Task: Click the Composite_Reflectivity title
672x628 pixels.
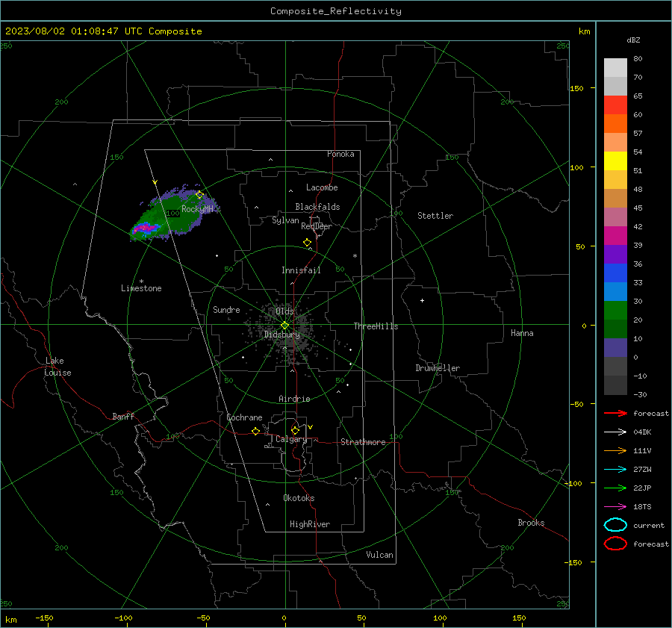Action: coord(336,11)
